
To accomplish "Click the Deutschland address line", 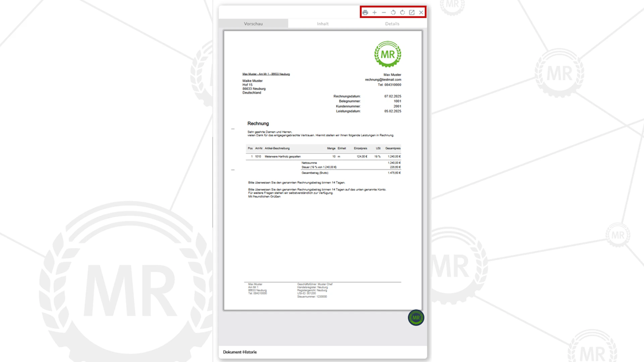I will tap(252, 93).
